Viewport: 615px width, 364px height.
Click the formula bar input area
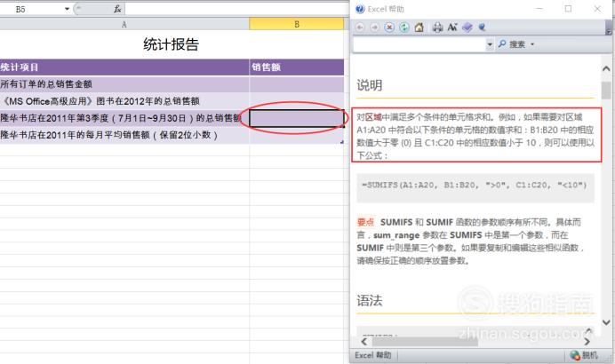pos(236,9)
